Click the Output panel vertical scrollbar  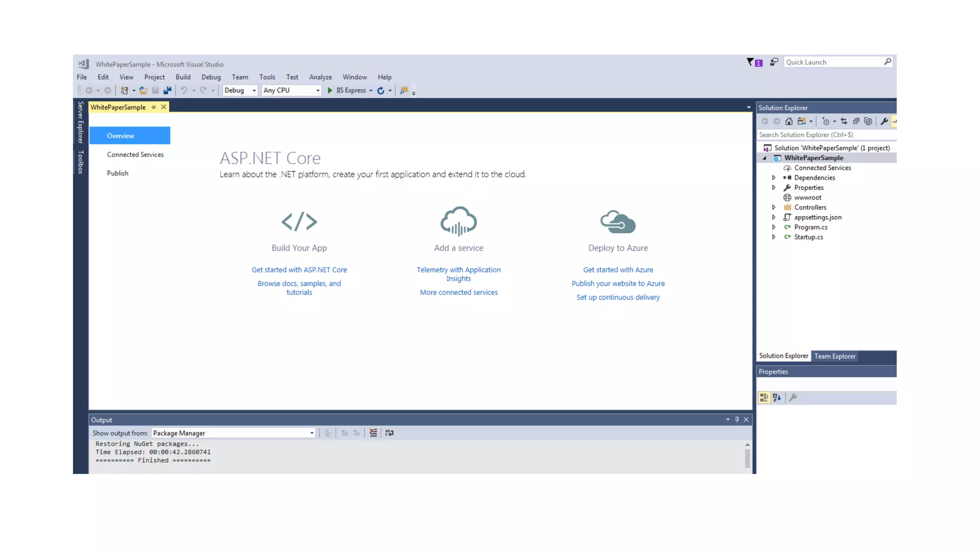pos(747,458)
